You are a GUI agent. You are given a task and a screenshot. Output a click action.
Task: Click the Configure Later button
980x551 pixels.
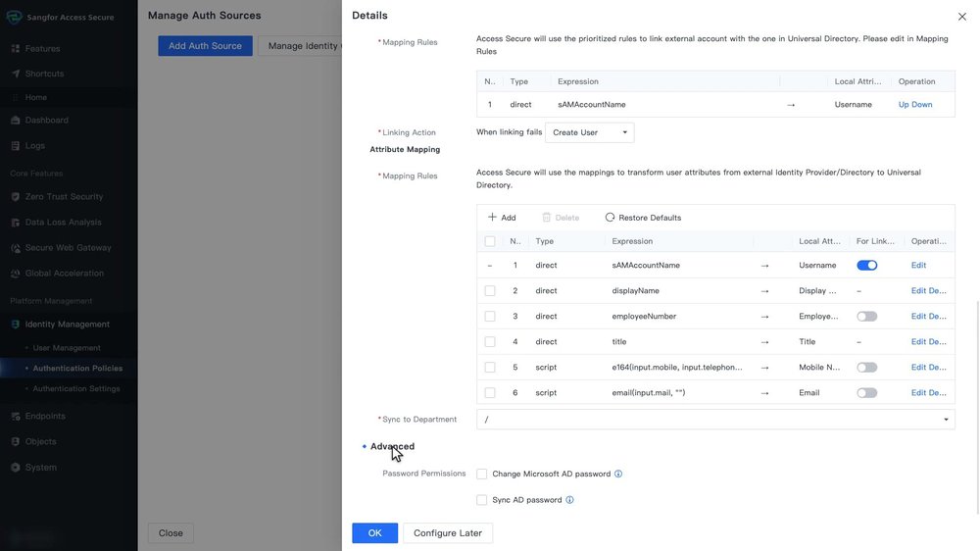(448, 533)
